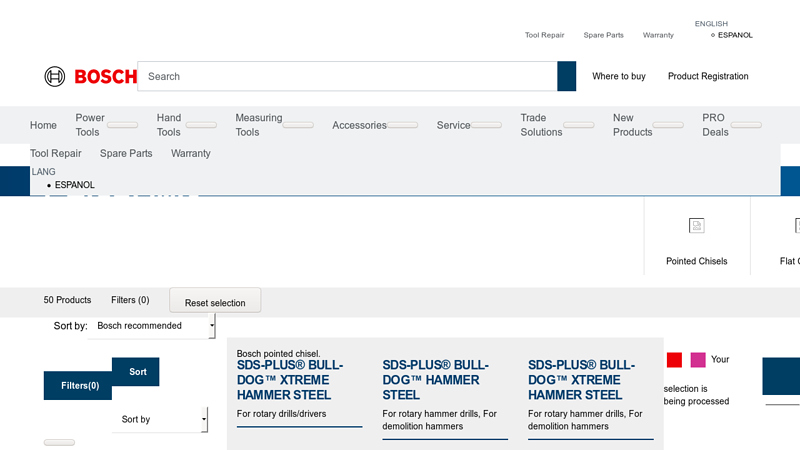This screenshot has width=800, height=450.
Task: Open SDS-PLUS BULL-DOG HAMMER STEEL product
Action: click(436, 380)
